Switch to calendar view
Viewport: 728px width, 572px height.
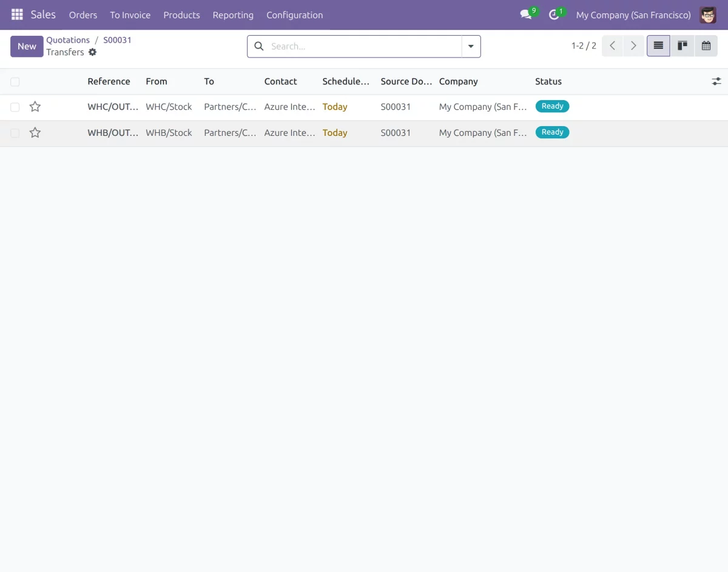pyautogui.click(x=706, y=45)
